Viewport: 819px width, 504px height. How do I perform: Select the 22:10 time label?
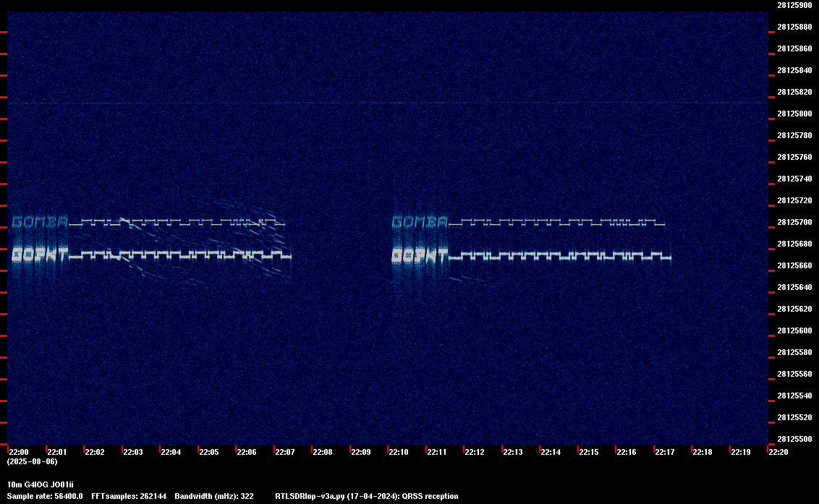[x=399, y=452]
